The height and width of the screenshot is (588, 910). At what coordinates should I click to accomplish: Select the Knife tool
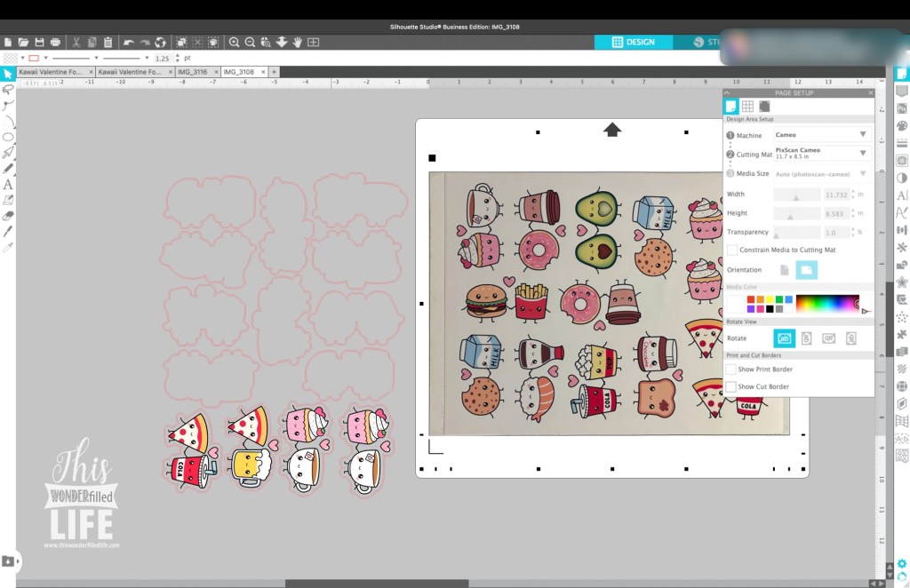tap(8, 230)
